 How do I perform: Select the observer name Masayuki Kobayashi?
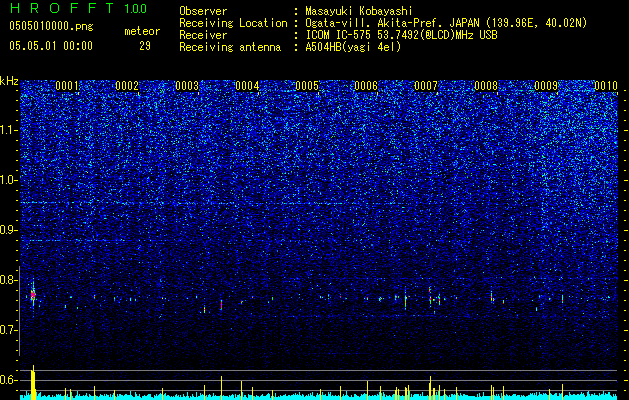(359, 11)
